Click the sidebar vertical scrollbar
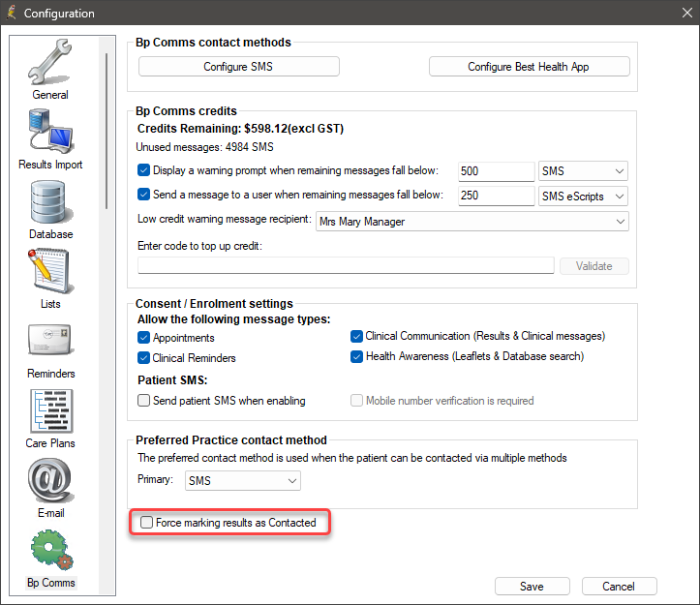 pos(107,132)
